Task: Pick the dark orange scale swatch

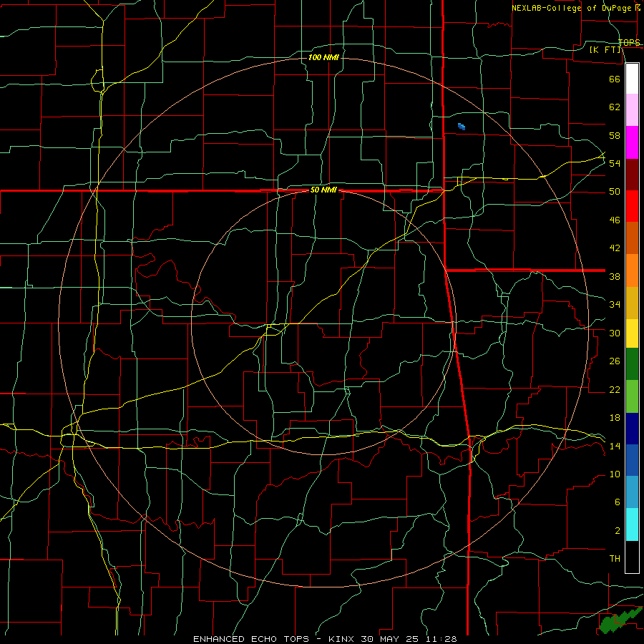Action: click(x=632, y=238)
